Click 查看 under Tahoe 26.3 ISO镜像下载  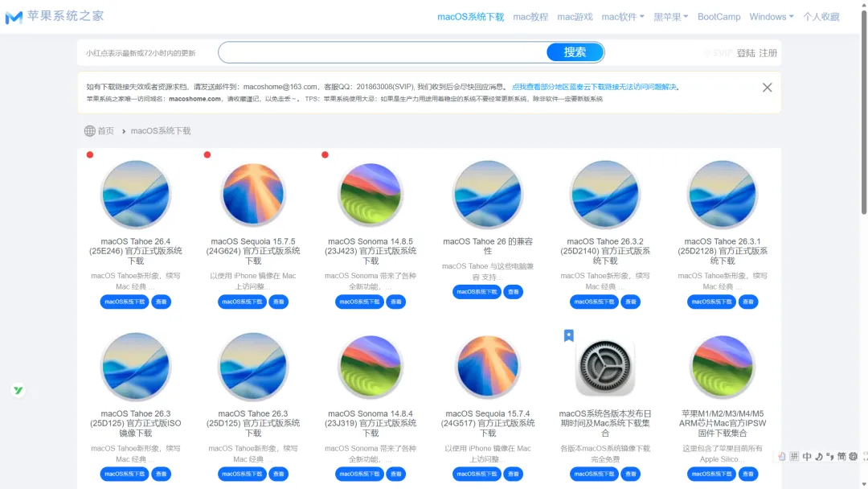pos(161,474)
